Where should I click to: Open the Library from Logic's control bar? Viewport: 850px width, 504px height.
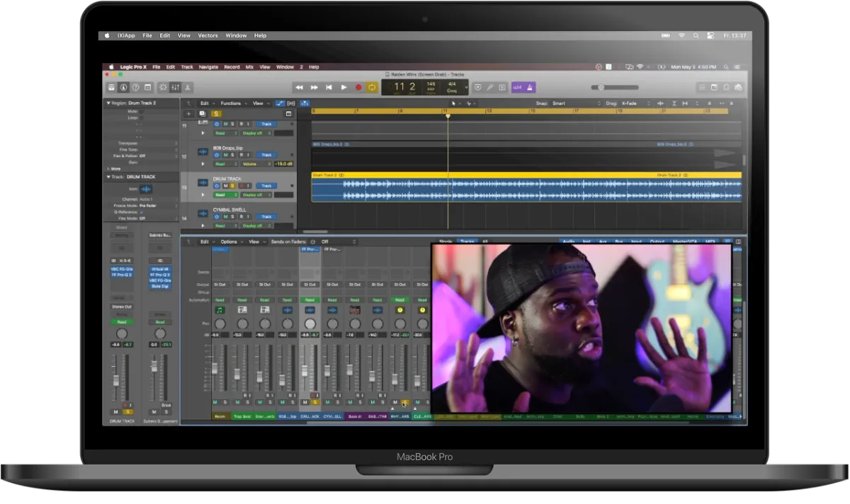tap(112, 87)
